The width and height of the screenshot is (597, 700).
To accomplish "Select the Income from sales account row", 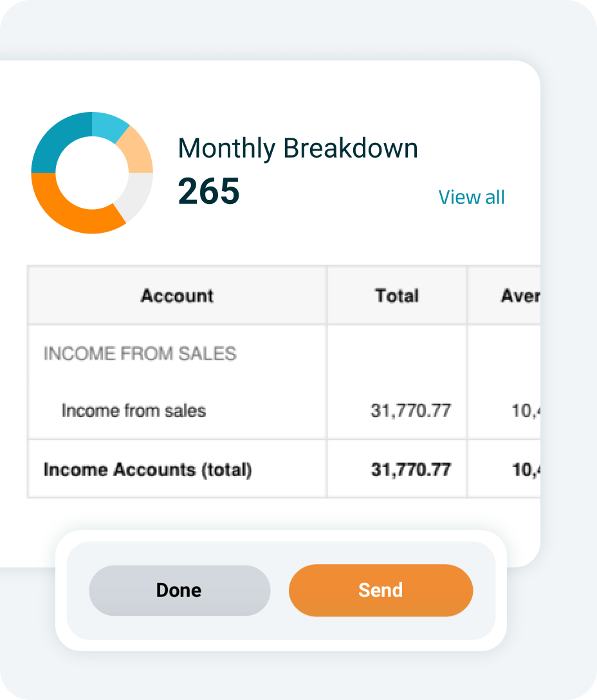I will [284, 410].
